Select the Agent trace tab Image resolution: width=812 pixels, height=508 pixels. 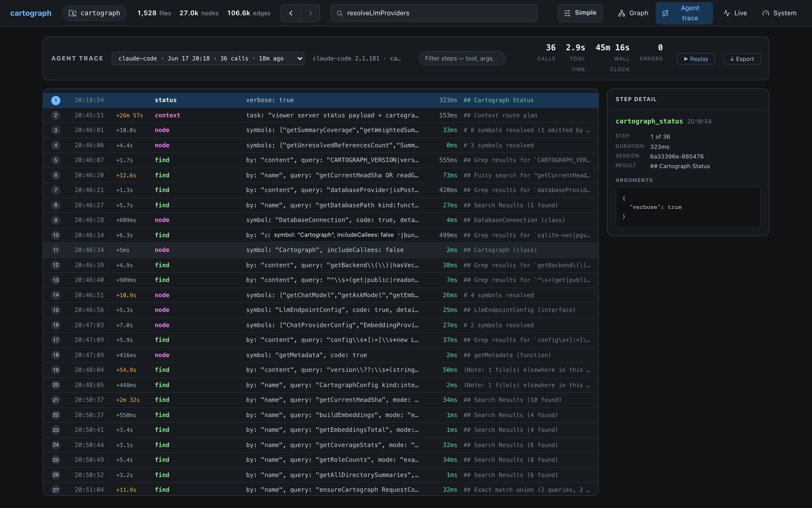click(684, 13)
